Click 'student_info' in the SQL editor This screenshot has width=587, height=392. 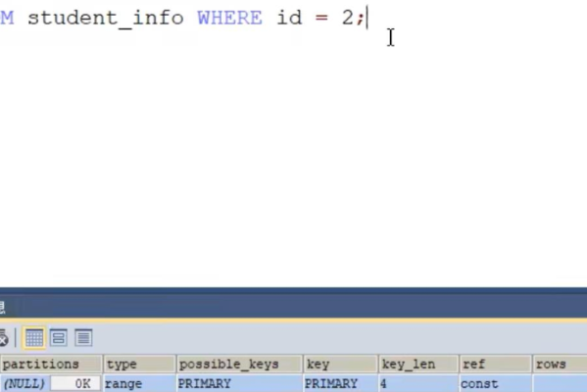click(106, 19)
